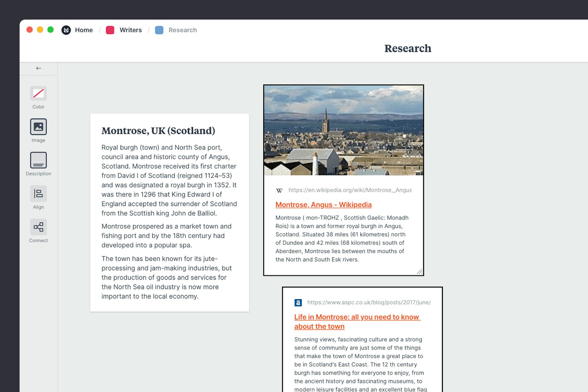Open the Align tool
The width and height of the screenshot is (588, 392).
click(38, 194)
